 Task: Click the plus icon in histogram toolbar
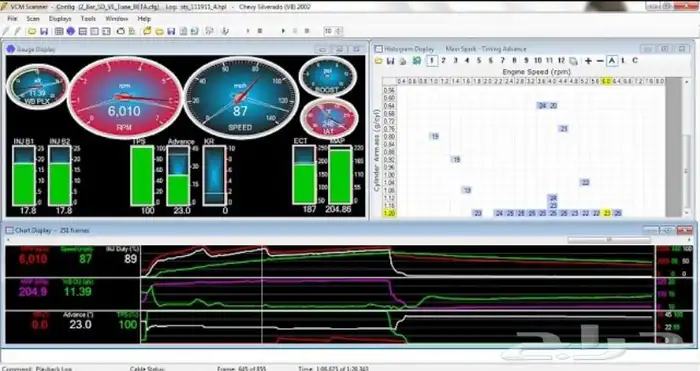tap(588, 61)
